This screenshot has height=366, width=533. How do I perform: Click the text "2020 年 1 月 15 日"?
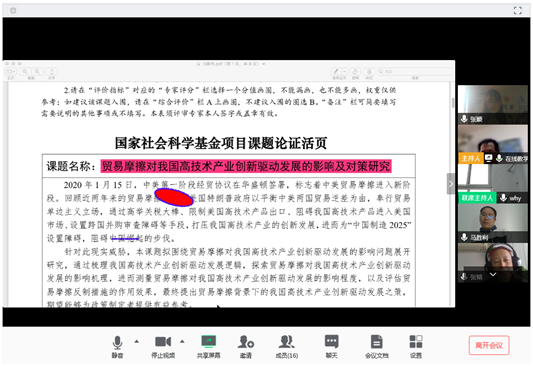98,185
